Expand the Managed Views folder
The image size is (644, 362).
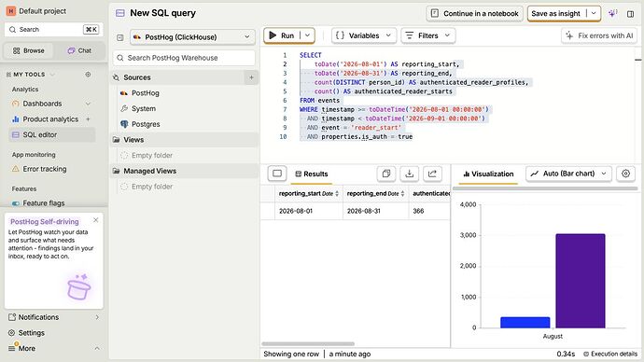(185, 171)
